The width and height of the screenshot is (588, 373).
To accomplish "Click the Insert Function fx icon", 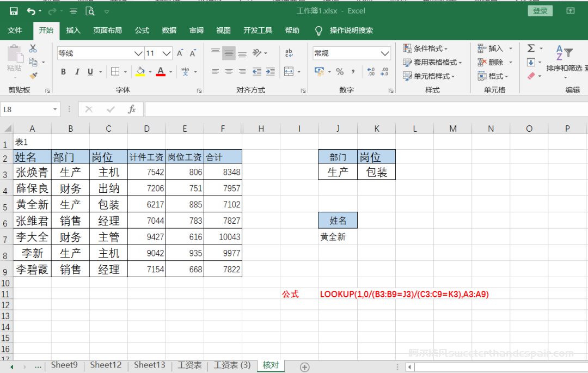I will click(132, 109).
